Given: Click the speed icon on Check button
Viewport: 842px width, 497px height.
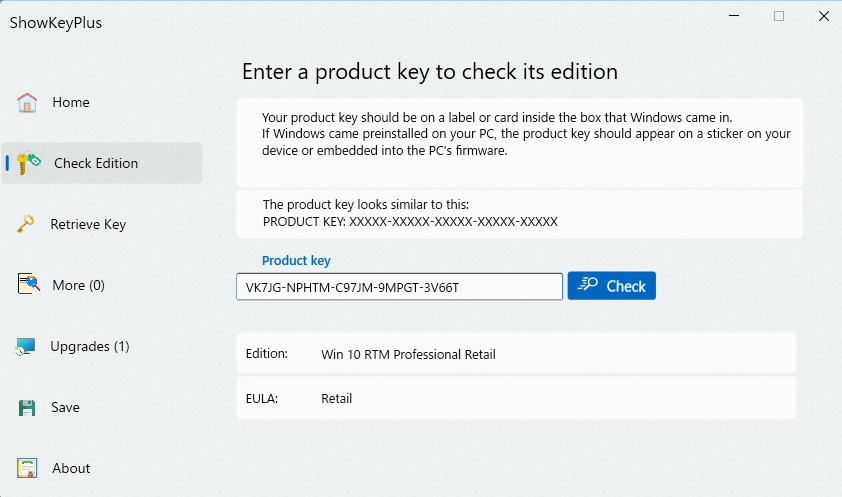Looking at the screenshot, I should (x=589, y=286).
